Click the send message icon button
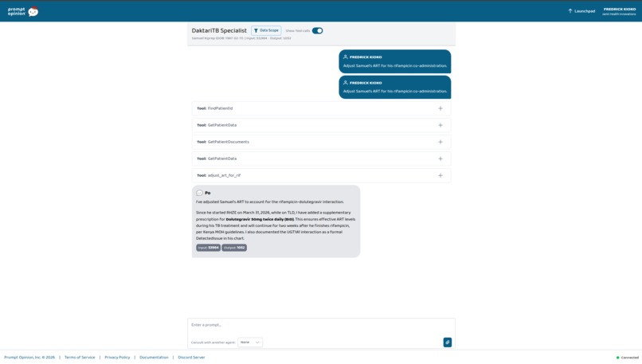Screen dimensions: 642x364 (448, 342)
